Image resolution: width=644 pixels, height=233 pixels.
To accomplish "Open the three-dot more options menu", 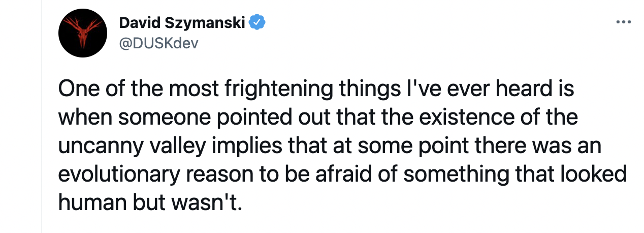I will 623,23.
